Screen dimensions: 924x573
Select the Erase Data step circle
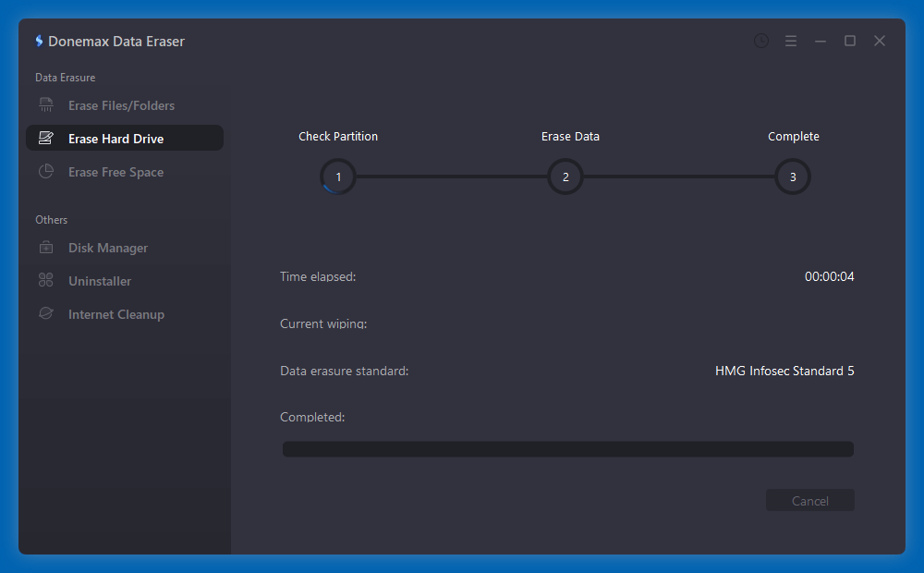click(565, 177)
